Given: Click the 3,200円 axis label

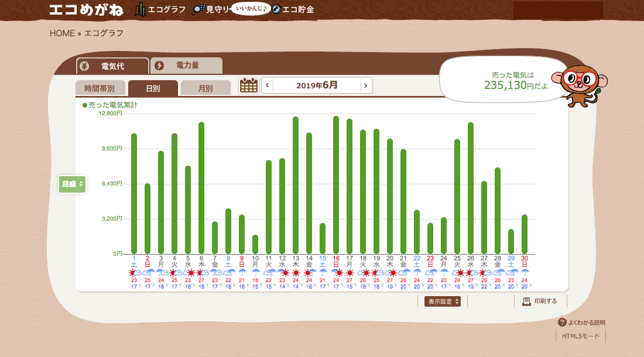Looking at the screenshot, I should (112, 219).
